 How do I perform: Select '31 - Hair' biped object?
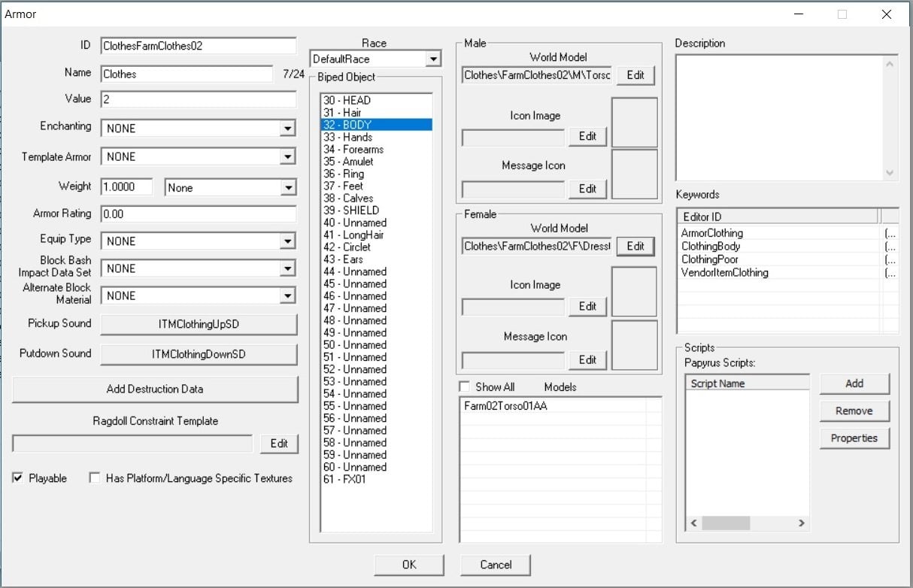pyautogui.click(x=376, y=113)
